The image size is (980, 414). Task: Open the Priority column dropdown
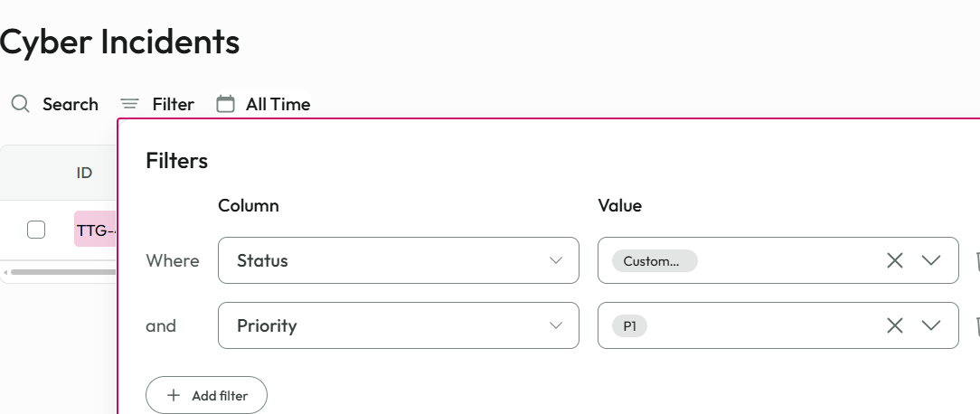point(398,325)
